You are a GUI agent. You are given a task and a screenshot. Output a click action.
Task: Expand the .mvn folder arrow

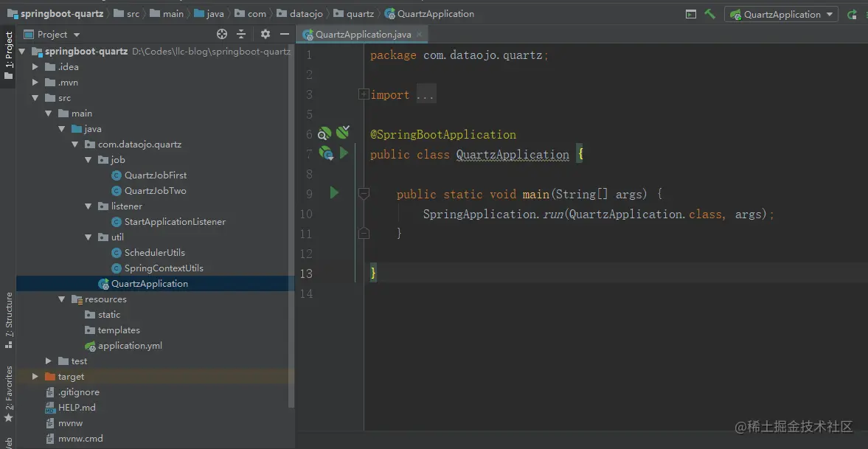(35, 83)
